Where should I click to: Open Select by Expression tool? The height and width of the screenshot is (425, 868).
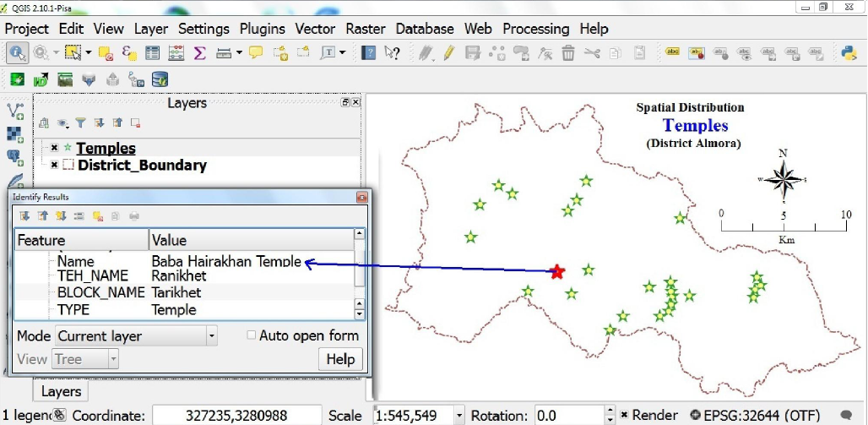tap(129, 53)
